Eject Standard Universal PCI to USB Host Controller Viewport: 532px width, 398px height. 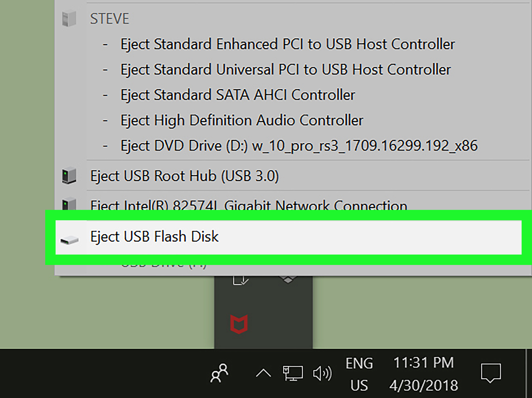[285, 70]
